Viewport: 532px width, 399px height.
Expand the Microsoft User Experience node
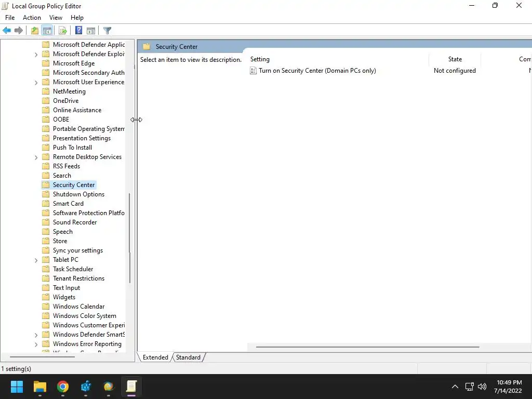click(x=36, y=83)
